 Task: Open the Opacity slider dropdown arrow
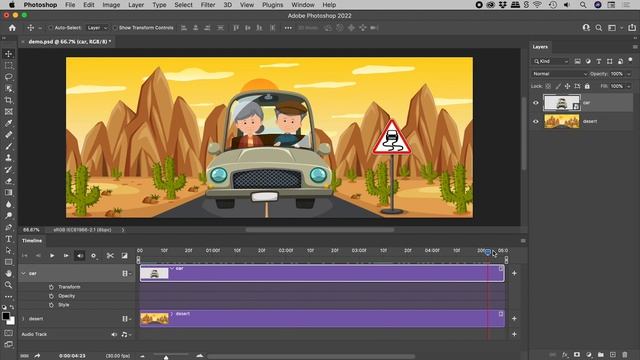(629, 74)
